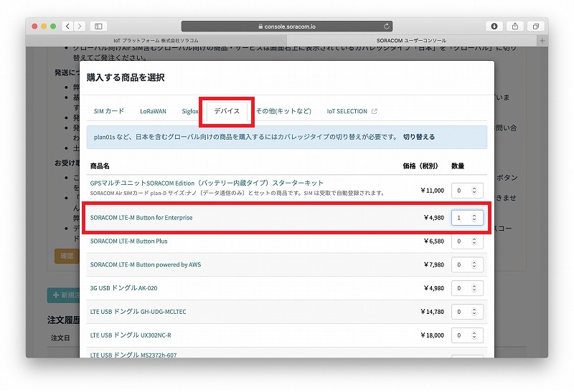Adjust quantity stepper for Button for Enterprise
The height and width of the screenshot is (392, 574).
pyautogui.click(x=474, y=218)
